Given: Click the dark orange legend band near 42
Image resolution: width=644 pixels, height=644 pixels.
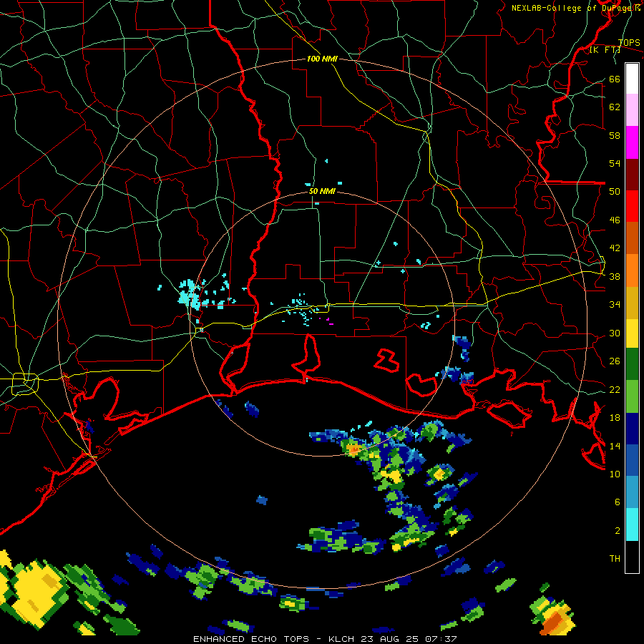Looking at the screenshot, I should [632, 238].
